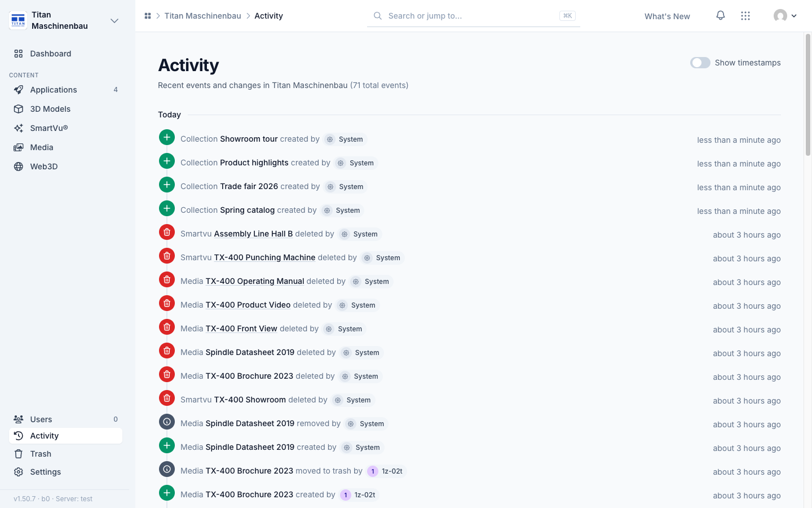Viewport: 812px width, 508px height.
Task: Click the search magnifier icon
Action: coord(378,16)
